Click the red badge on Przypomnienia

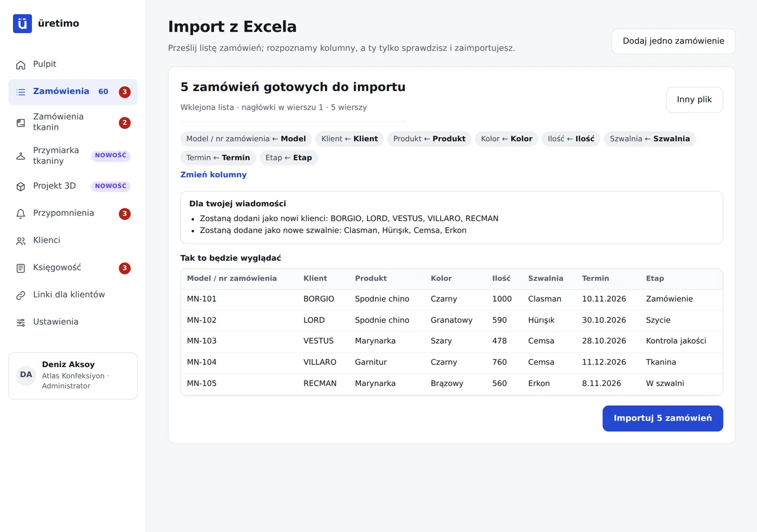[x=124, y=214]
